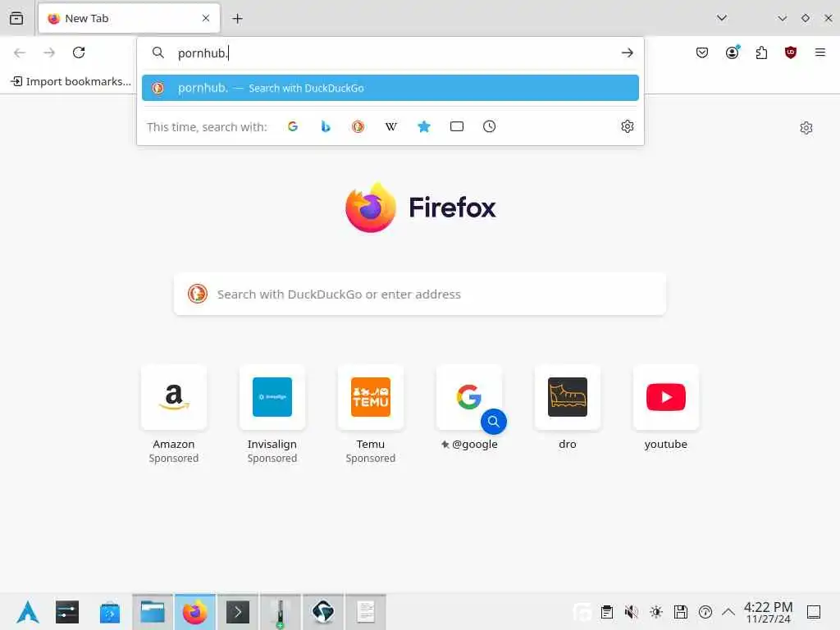The image size is (840, 630).
Task: Open a new tab with the plus button
Action: tap(237, 19)
